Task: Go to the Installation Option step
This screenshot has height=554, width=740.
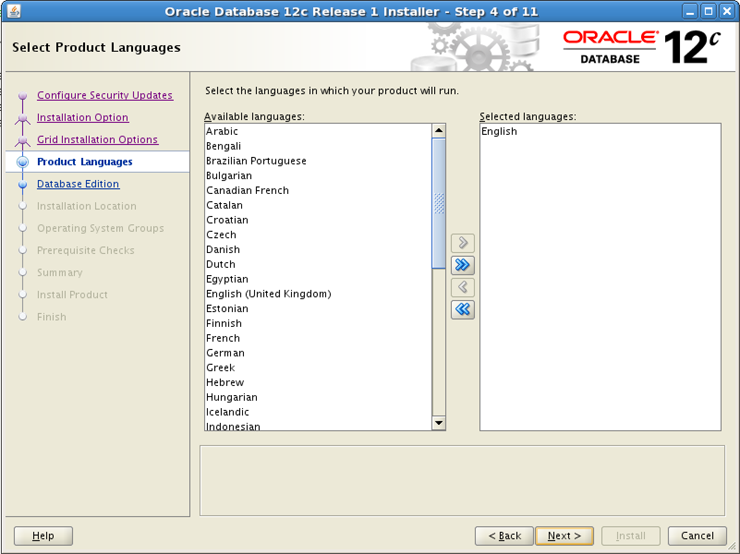Action: coord(83,118)
